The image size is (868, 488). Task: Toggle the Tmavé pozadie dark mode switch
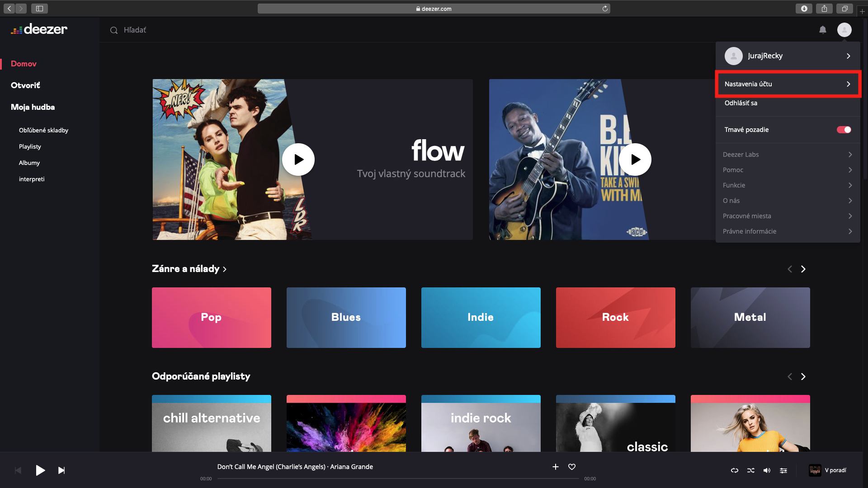[844, 130]
